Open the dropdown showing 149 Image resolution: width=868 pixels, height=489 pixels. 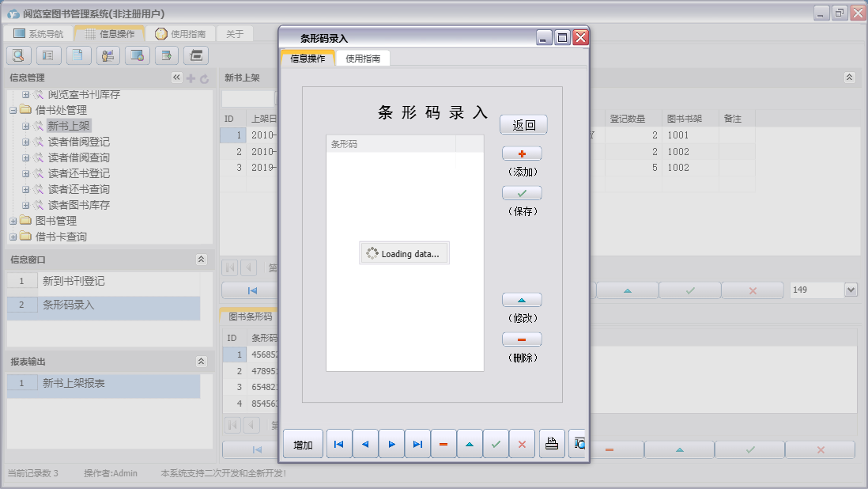851,290
